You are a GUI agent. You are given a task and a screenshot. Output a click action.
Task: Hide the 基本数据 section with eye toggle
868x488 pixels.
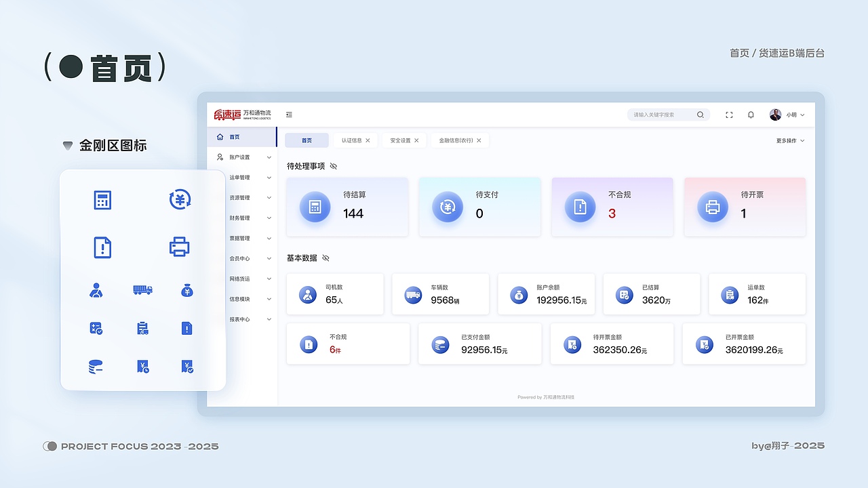tap(325, 258)
